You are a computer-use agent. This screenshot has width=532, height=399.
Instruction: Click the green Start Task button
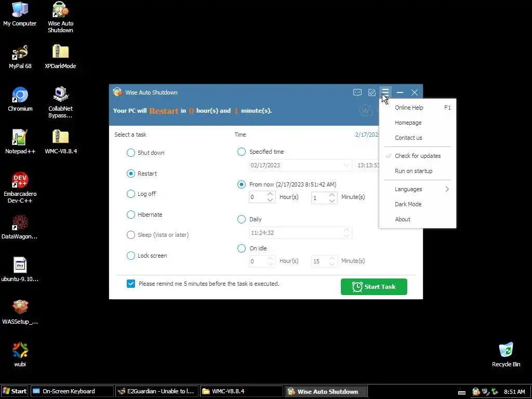(374, 287)
